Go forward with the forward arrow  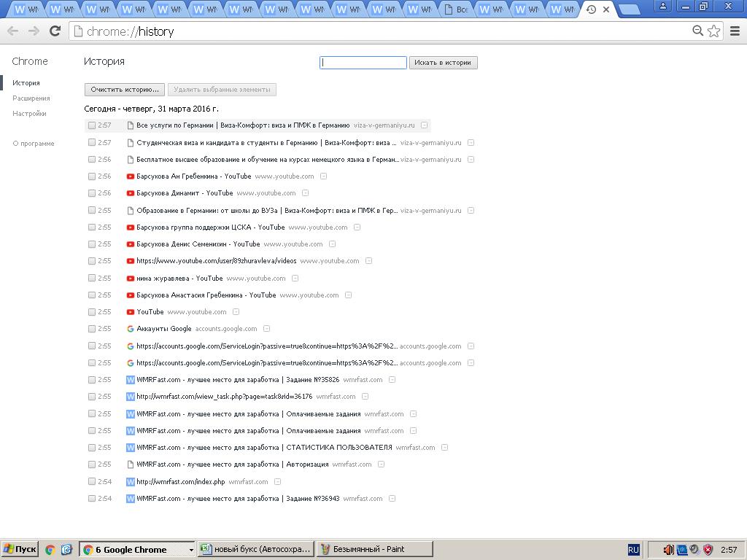(x=34, y=31)
